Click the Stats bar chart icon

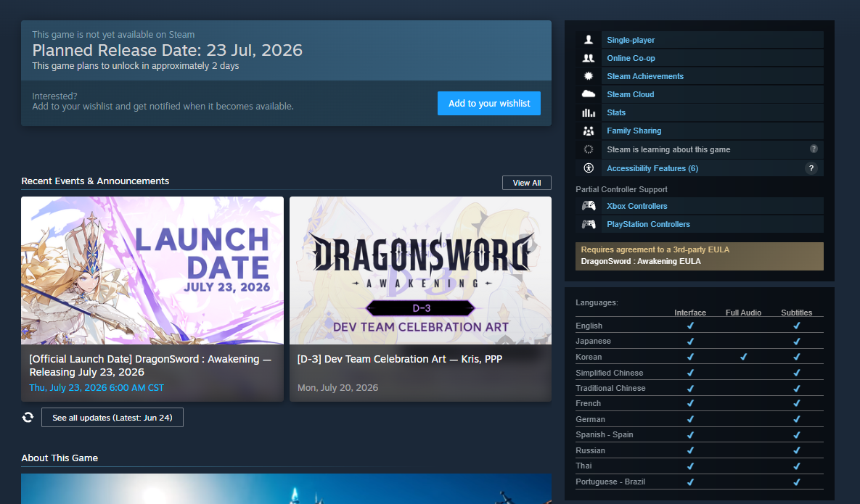click(x=589, y=112)
